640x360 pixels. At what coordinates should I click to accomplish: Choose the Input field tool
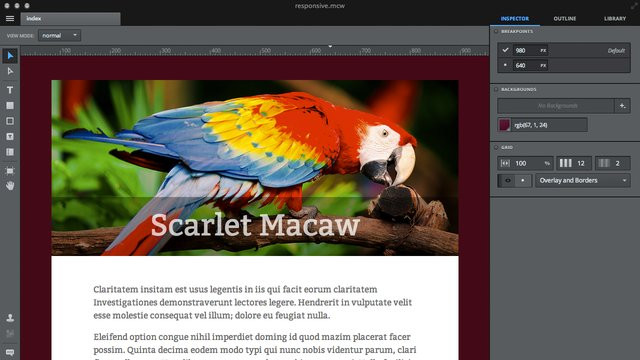pyautogui.click(x=10, y=152)
